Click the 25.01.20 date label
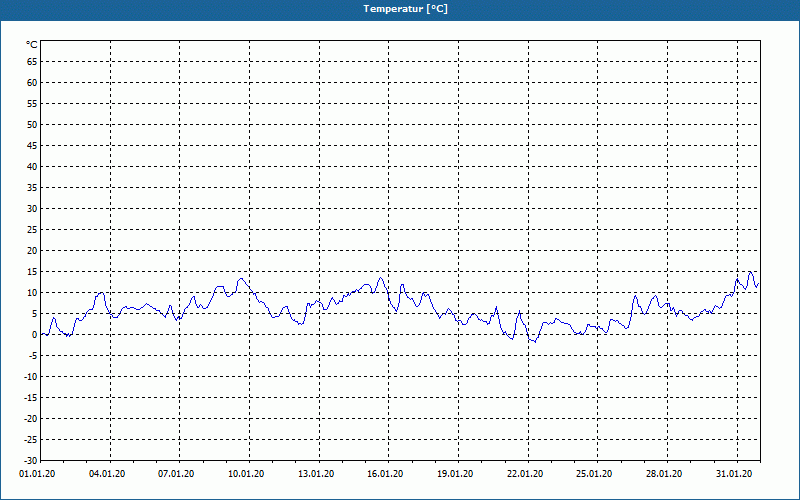Screen dimensions: 800x500 coord(595,474)
